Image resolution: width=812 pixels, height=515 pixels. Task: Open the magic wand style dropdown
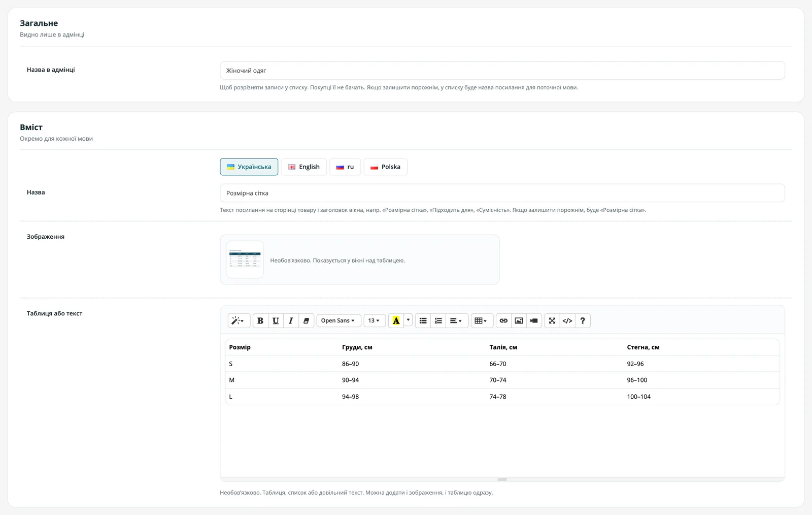tap(239, 320)
